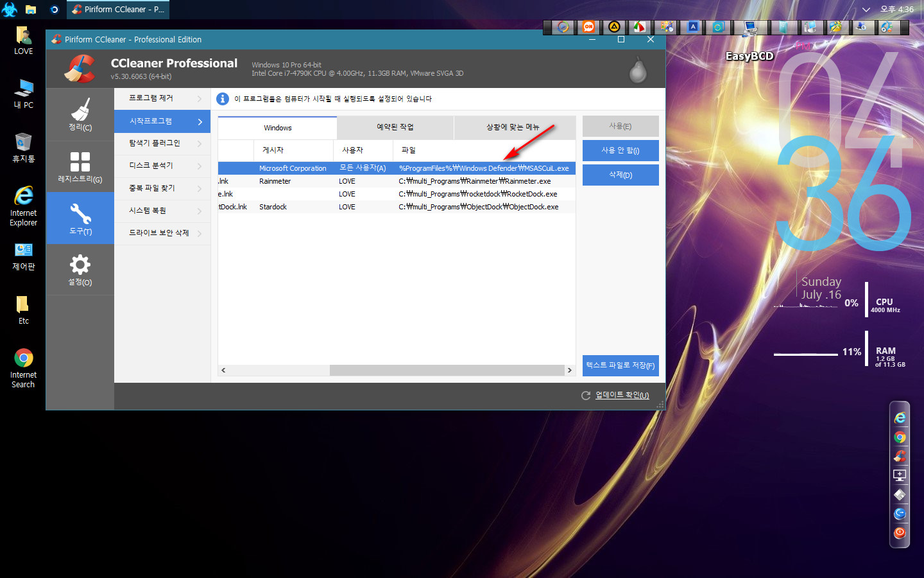Click blue A icon in top dock
Screen dimensions: 924x578
coord(693,27)
